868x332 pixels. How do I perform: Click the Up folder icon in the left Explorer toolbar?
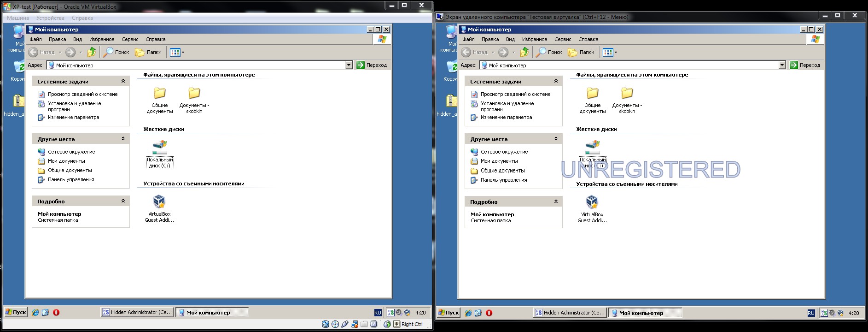pyautogui.click(x=92, y=52)
